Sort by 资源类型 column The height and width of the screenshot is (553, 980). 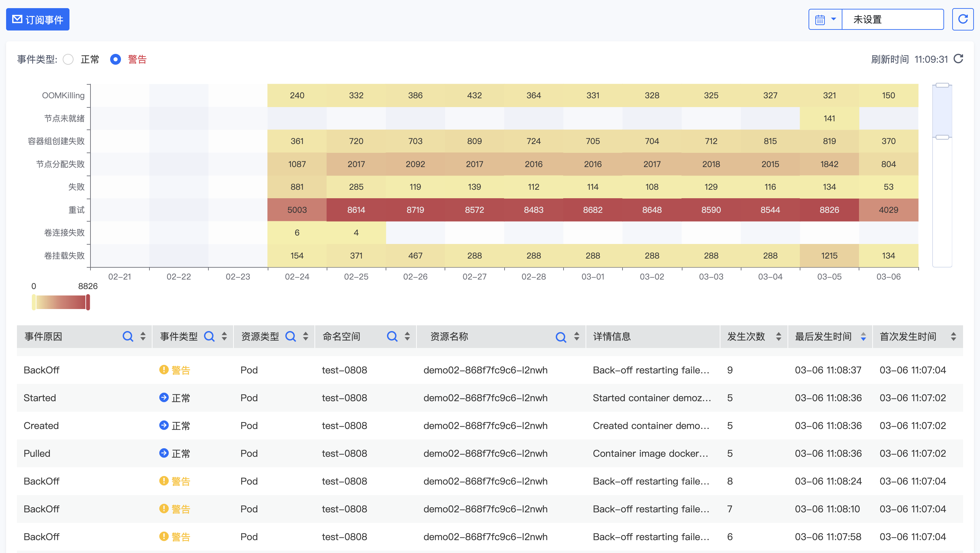point(306,336)
